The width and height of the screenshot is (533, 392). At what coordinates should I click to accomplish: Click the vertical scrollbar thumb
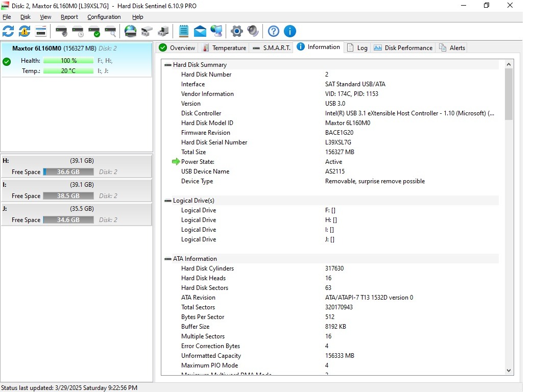coord(508,94)
